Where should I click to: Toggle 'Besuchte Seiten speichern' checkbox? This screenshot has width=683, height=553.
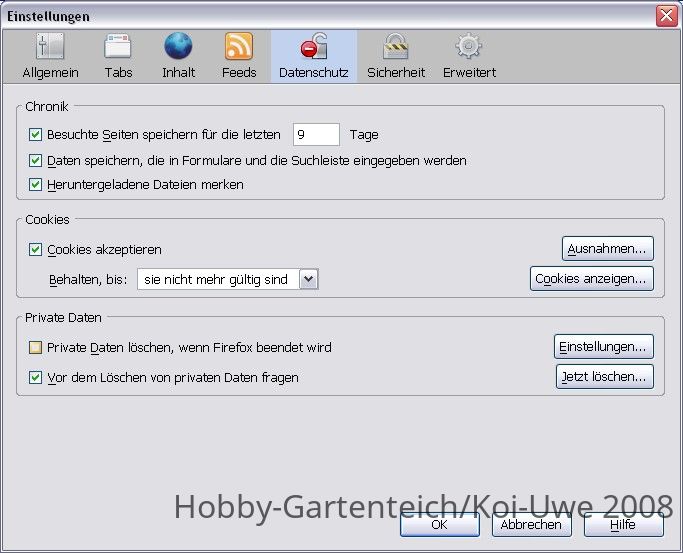click(35, 135)
